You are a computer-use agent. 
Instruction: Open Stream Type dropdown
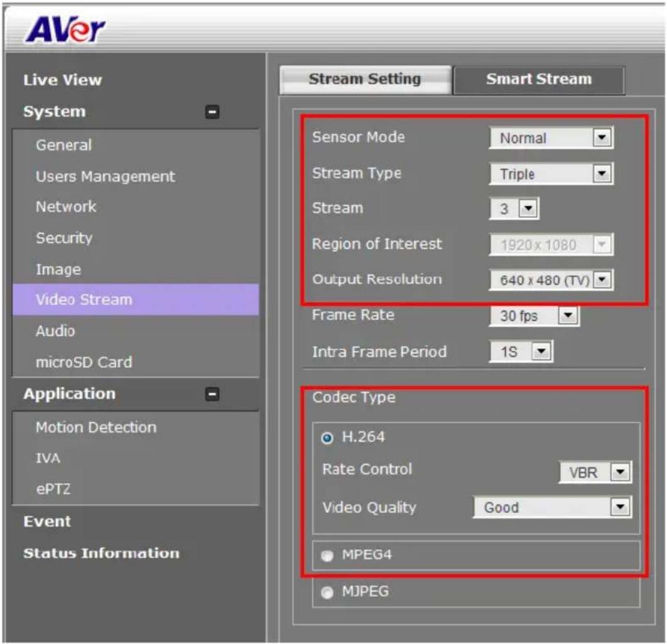(551, 173)
